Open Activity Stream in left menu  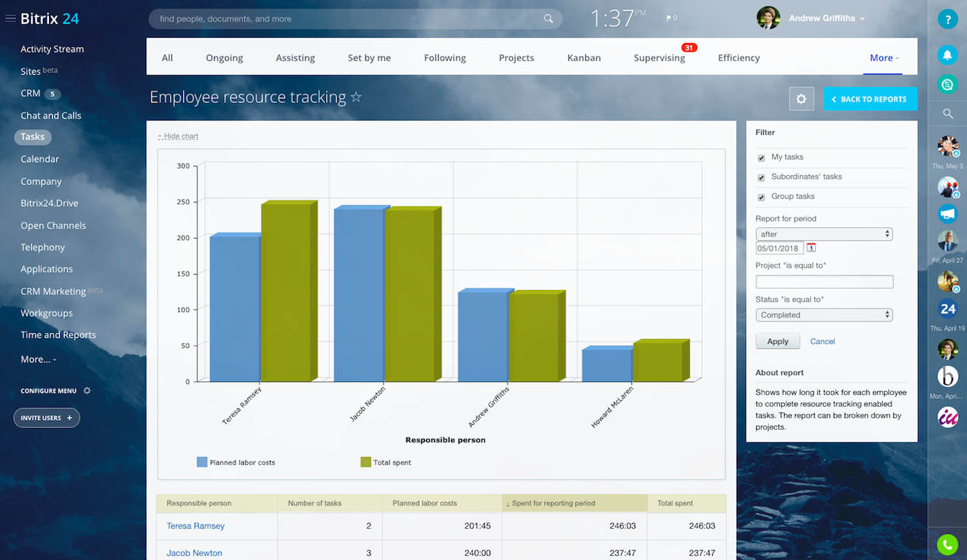(x=52, y=49)
